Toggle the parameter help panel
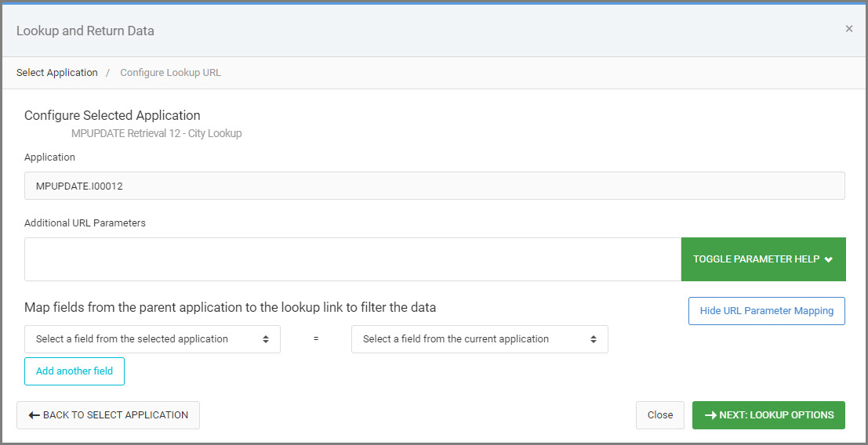Image resolution: width=868 pixels, height=445 pixels. tap(764, 259)
